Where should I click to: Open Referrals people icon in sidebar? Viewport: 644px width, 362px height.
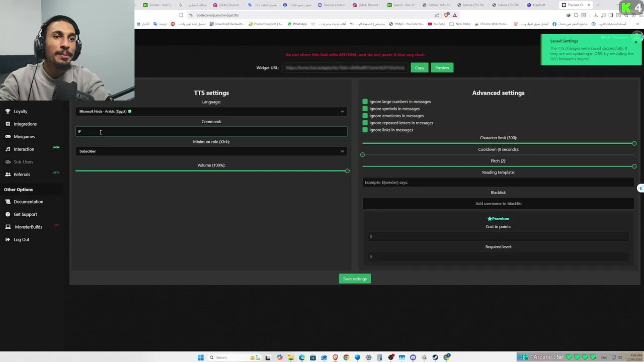9,174
